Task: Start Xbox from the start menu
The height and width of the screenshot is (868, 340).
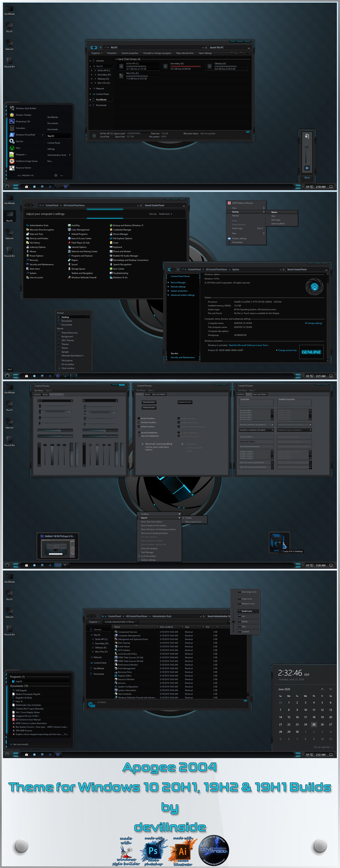Action: [15, 148]
